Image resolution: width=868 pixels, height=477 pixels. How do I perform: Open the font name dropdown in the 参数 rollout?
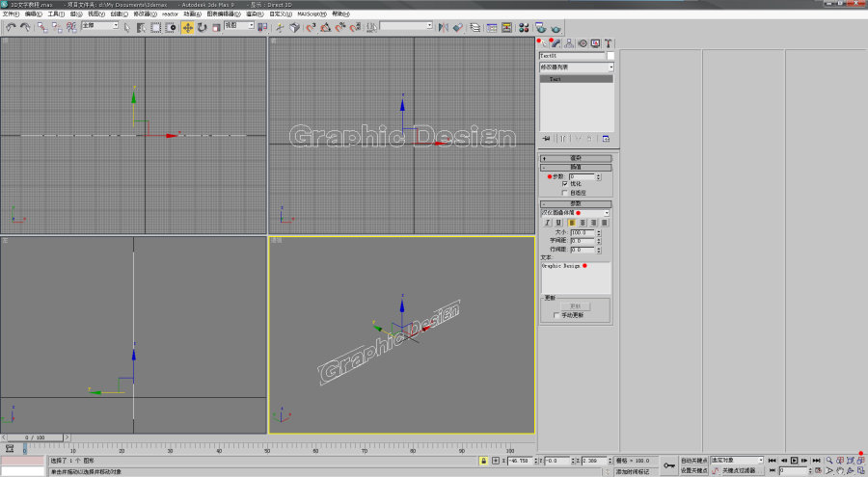click(x=575, y=213)
